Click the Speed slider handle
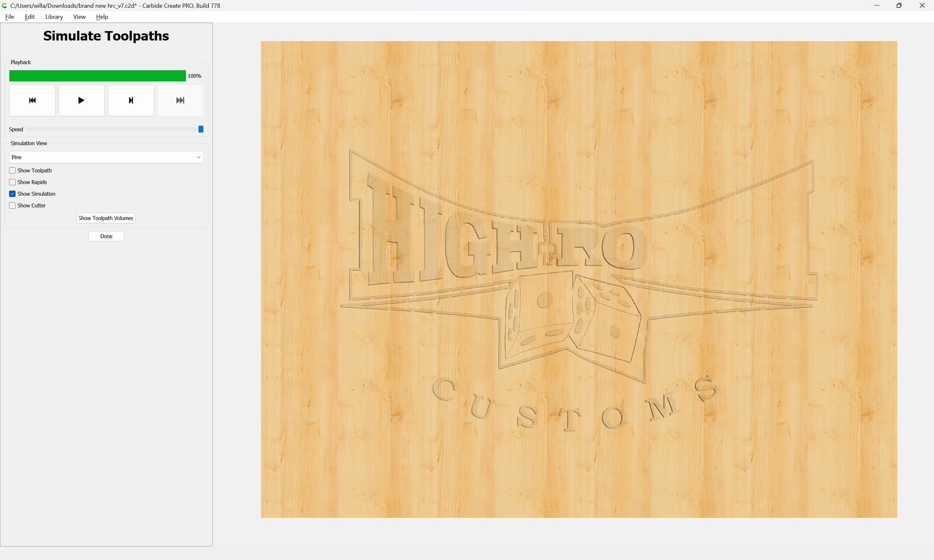This screenshot has height=560, width=934. tap(201, 129)
